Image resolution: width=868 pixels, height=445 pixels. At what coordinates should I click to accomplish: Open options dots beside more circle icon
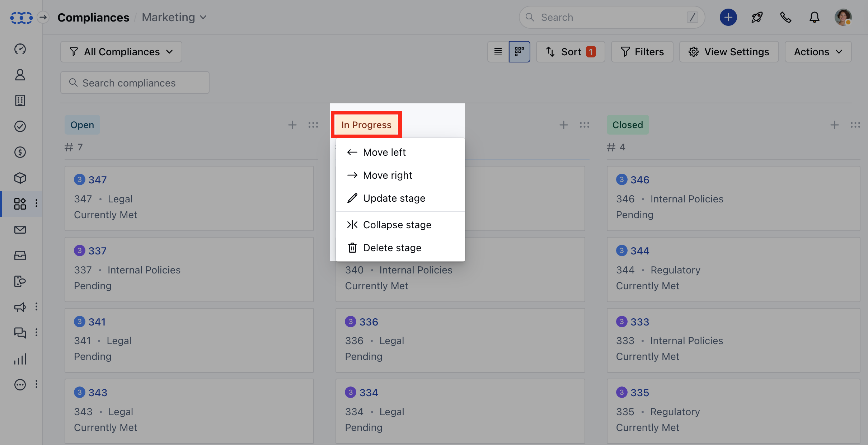[x=36, y=384]
